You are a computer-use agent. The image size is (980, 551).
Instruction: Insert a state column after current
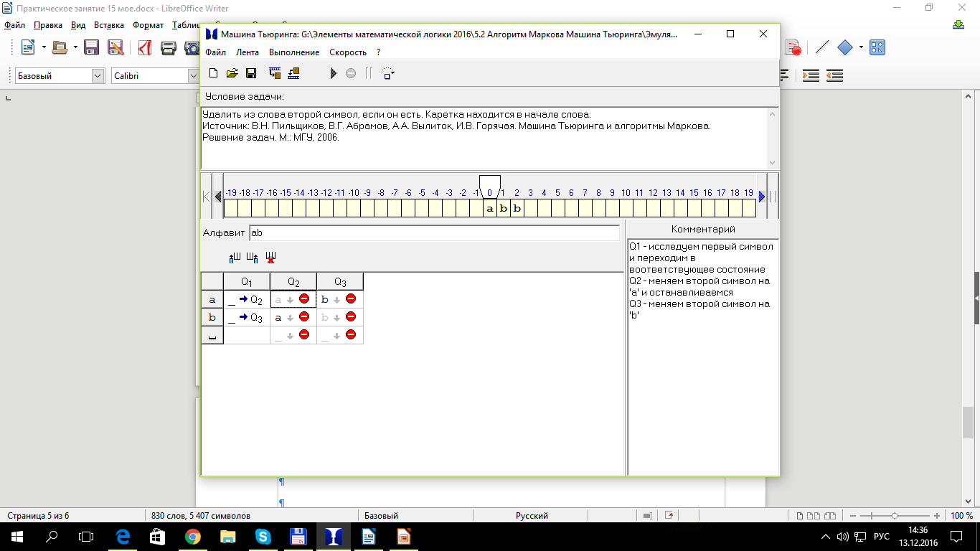(x=252, y=257)
